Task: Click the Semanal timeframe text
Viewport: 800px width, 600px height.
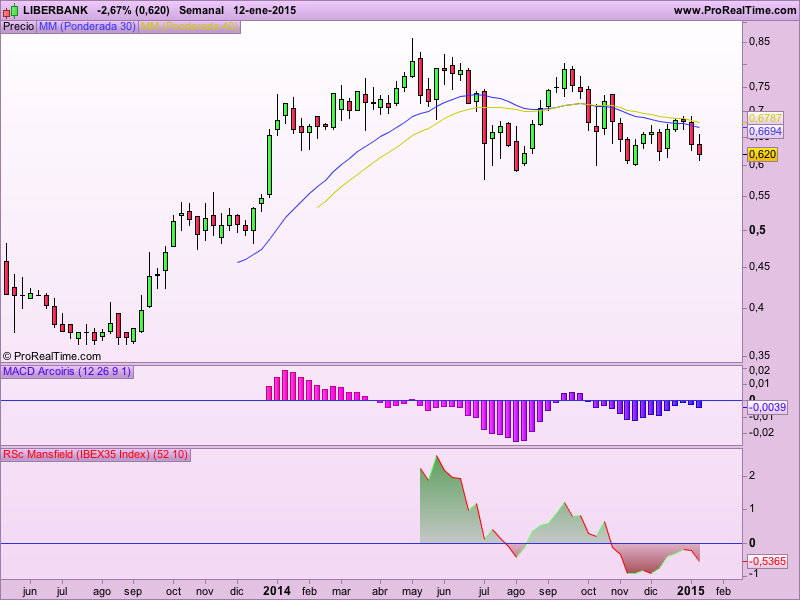Action: (202, 10)
